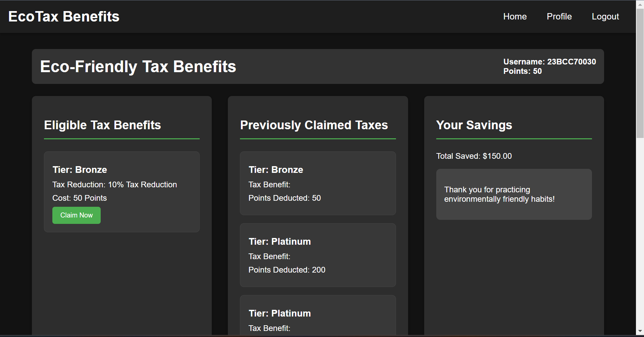
Task: Click the EcoTax Benefits site logo
Action: click(64, 16)
